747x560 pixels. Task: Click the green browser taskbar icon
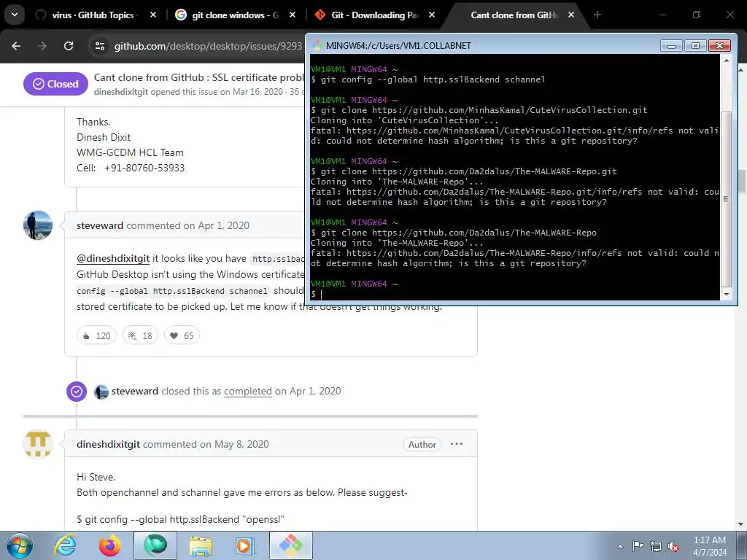point(155,545)
